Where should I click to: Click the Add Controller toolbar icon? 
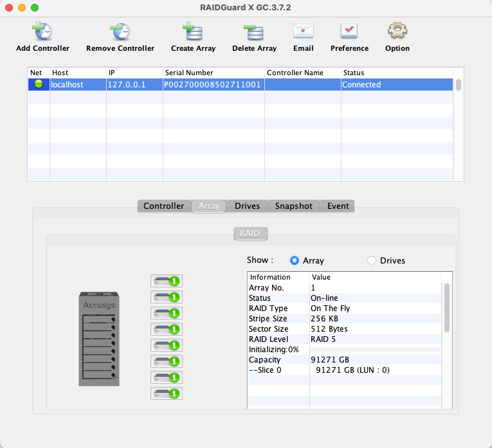point(42,31)
